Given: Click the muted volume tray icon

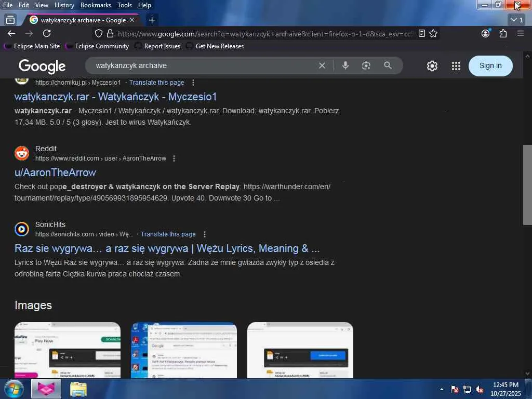Looking at the screenshot, I should [x=480, y=389].
